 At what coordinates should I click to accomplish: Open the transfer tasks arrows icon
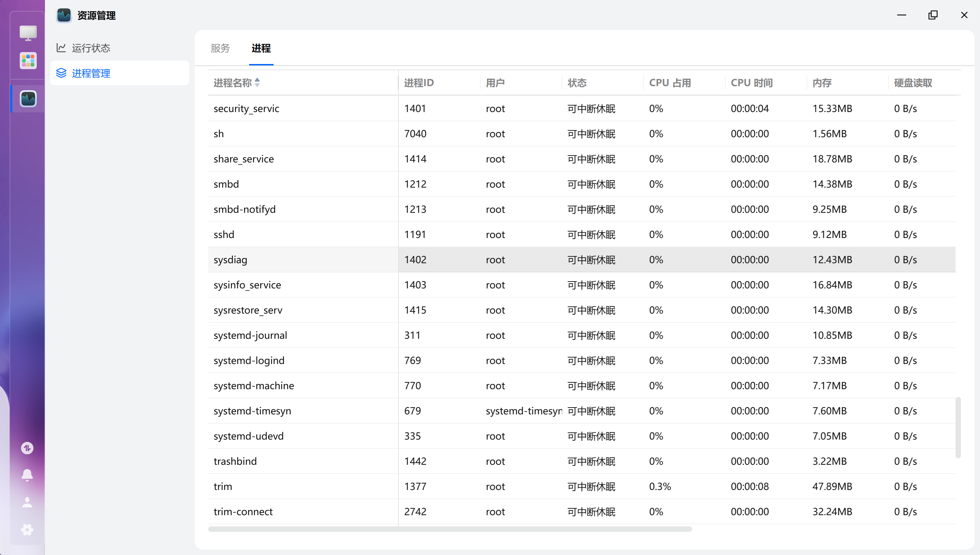27,448
